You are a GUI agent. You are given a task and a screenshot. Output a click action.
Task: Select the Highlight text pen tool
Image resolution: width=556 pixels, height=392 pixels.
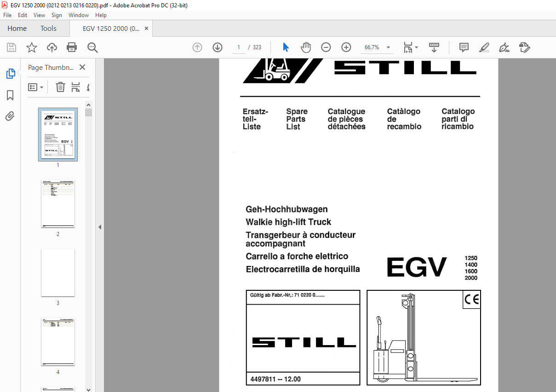click(x=484, y=47)
